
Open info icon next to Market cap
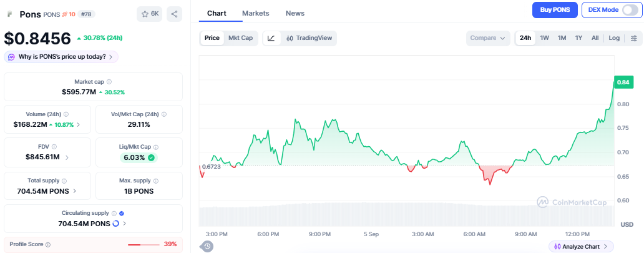pyautogui.click(x=109, y=82)
